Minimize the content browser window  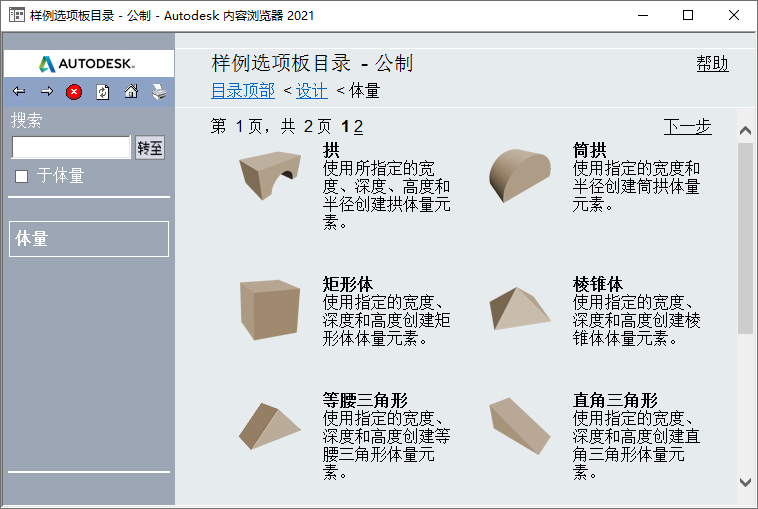642,15
